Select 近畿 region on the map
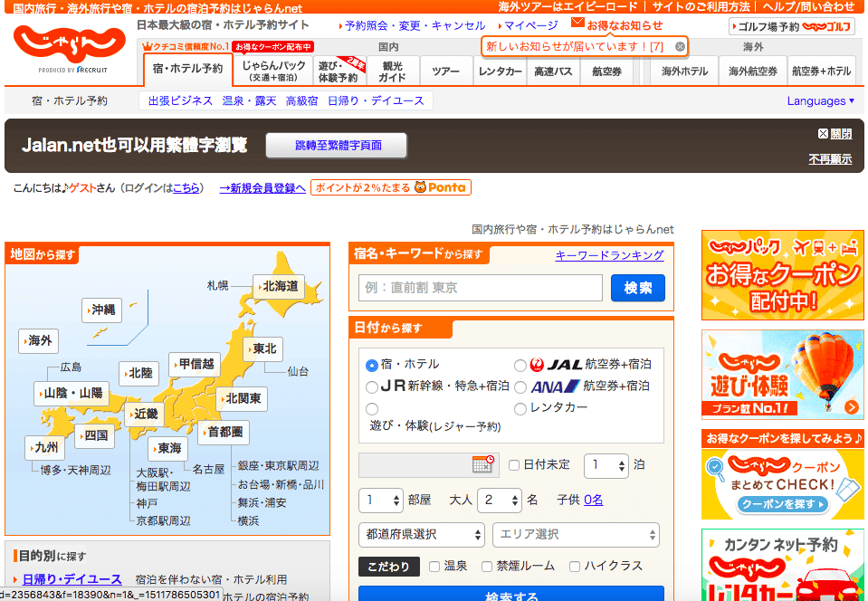 click(x=145, y=414)
